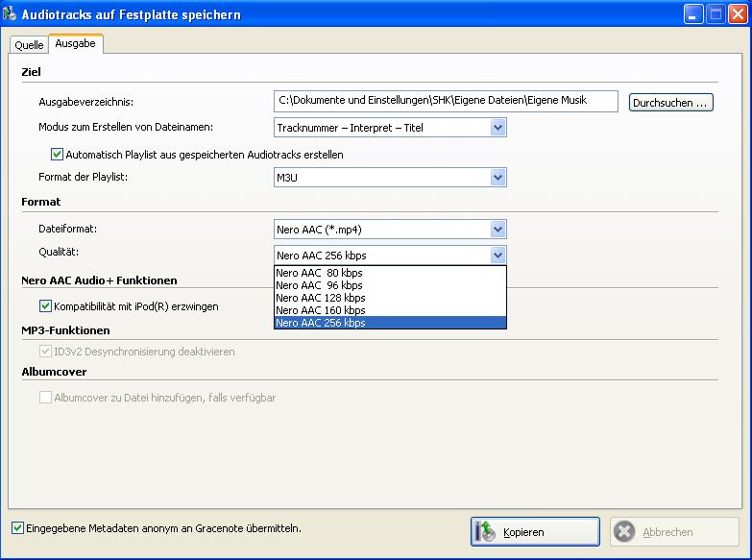Open the Dateiformat dropdown
Image resolution: width=752 pixels, height=560 pixels.
[497, 229]
